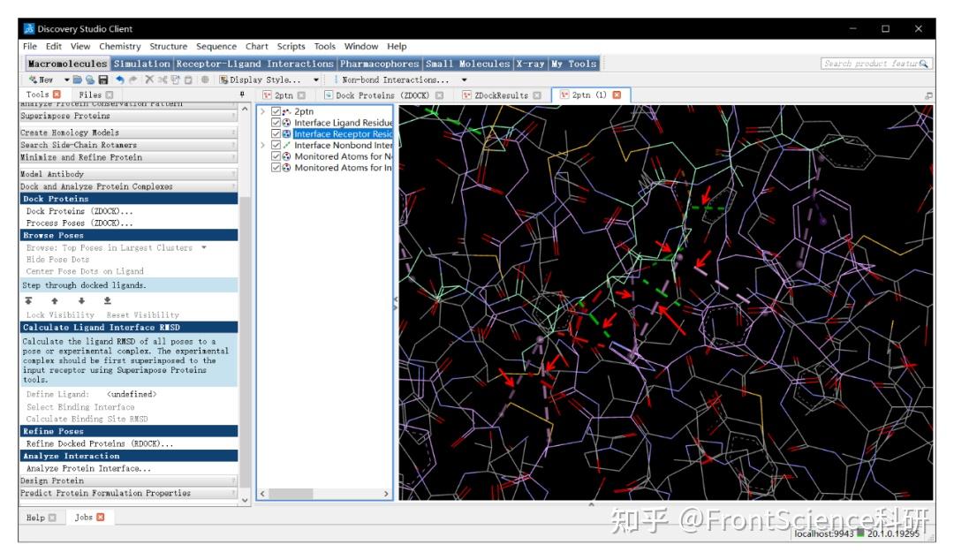Toggle Interface Nonbond Interactions checkbox

[276, 145]
